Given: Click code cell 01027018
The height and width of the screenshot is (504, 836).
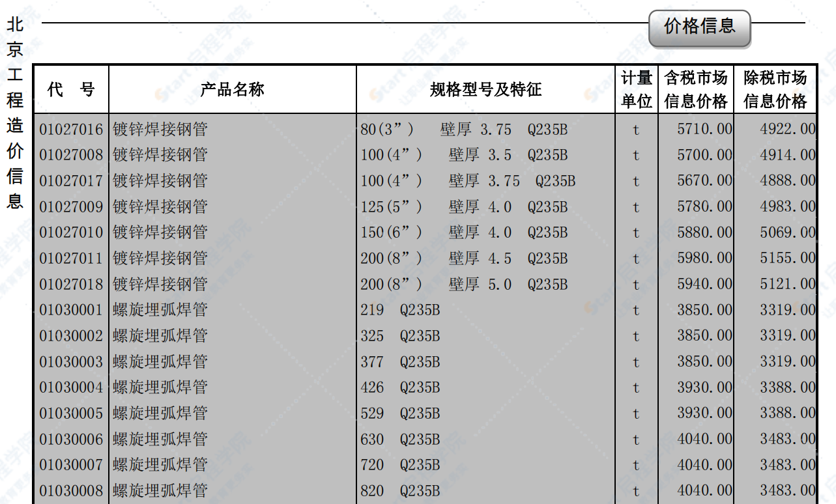Looking at the screenshot, I should pos(71,285).
